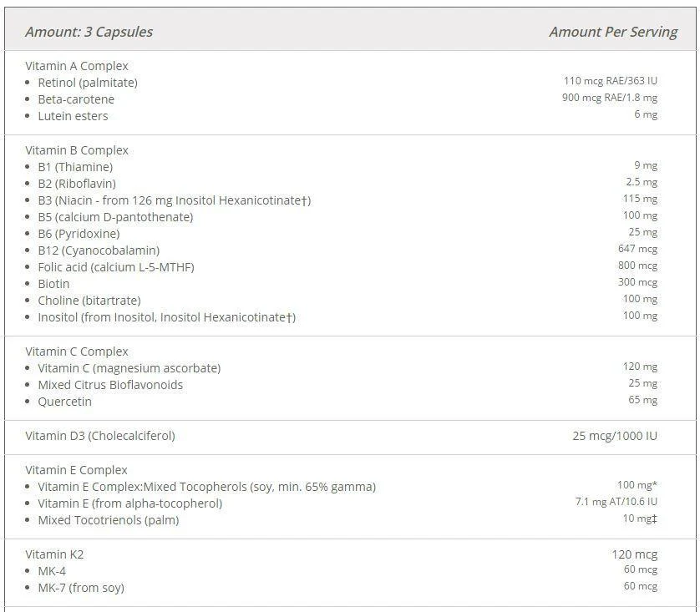This screenshot has height=612, width=700.
Task: Select Mixed Tocotrienols (palm) entry
Action: 109,520
